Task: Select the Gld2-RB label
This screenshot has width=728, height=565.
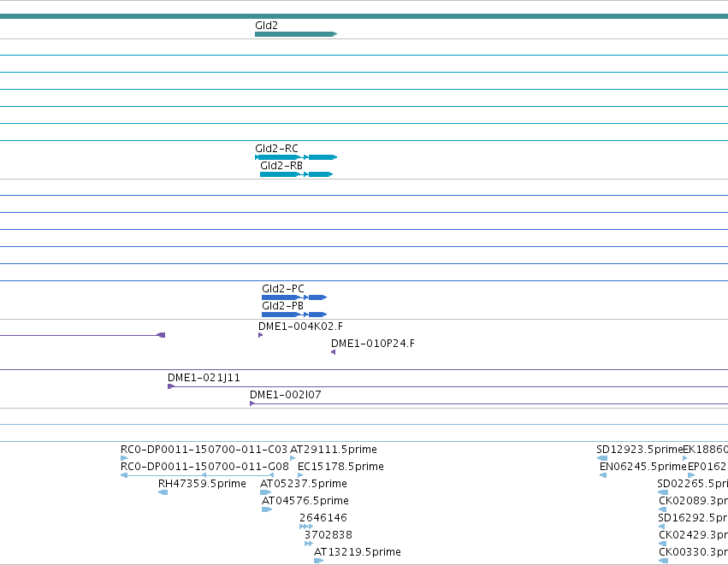Action: [x=281, y=166]
